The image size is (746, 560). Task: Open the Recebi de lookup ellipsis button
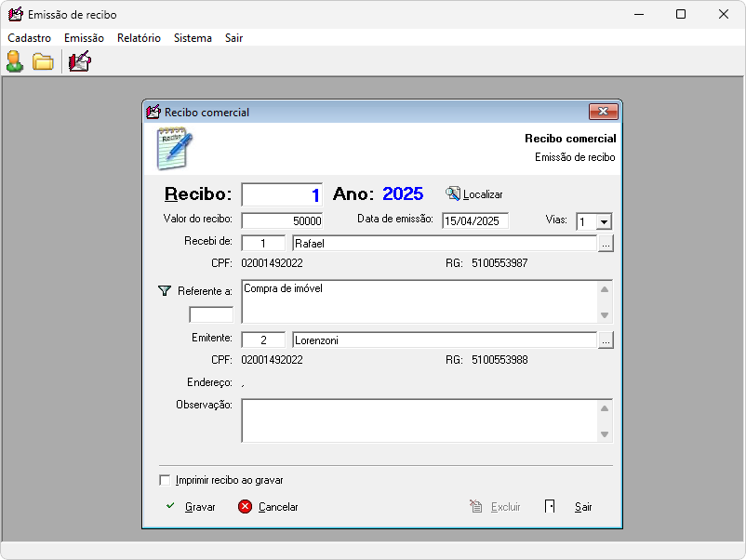(606, 244)
